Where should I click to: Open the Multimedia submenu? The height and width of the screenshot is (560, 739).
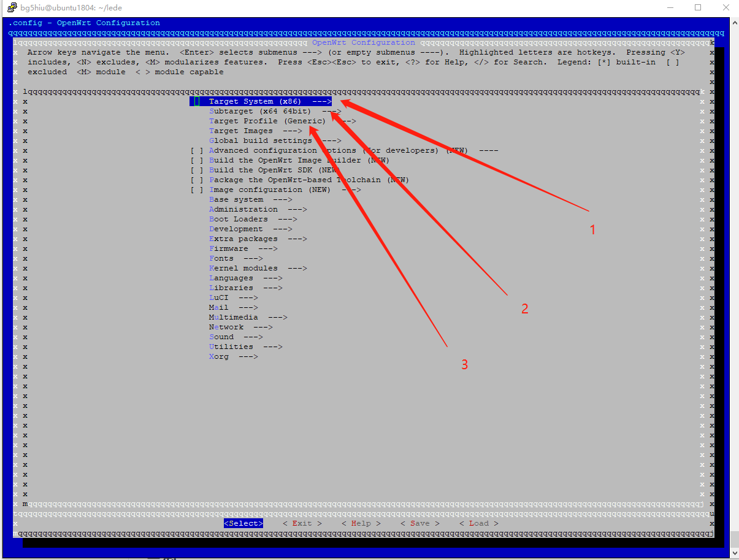click(x=248, y=318)
